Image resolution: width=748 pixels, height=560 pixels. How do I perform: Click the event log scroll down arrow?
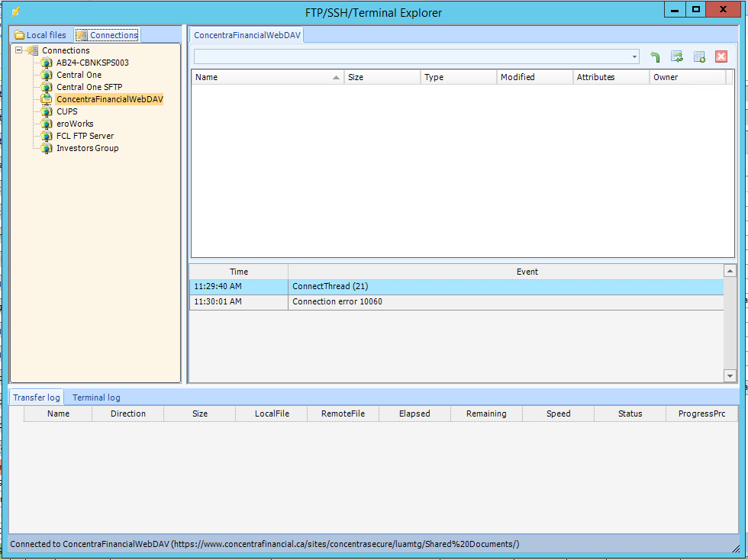click(x=730, y=375)
